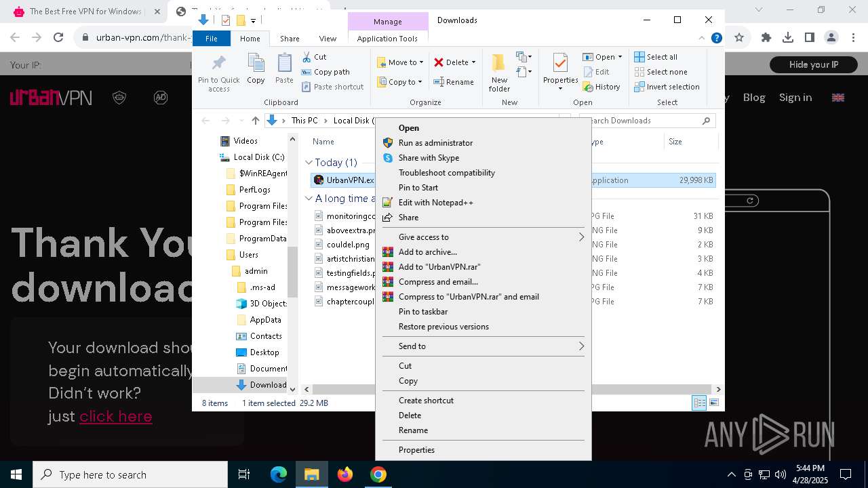Click Select none in ribbon
The width and height of the screenshot is (868, 488).
point(660,72)
